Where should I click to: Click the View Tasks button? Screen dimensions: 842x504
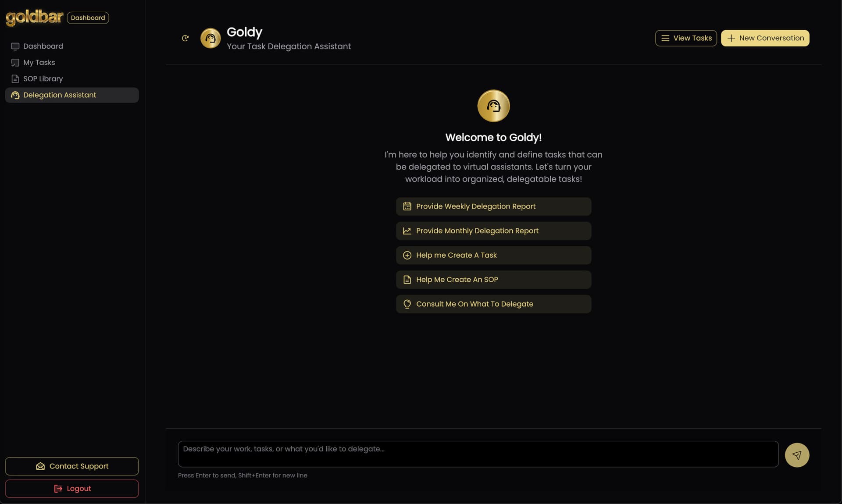(x=686, y=38)
